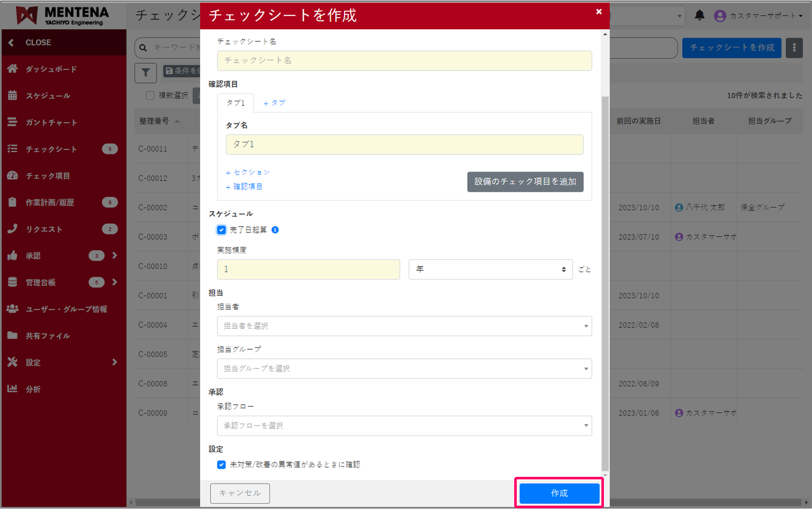This screenshot has height=509, width=812.
Task: Select the タブ1 tab
Action: click(x=235, y=103)
